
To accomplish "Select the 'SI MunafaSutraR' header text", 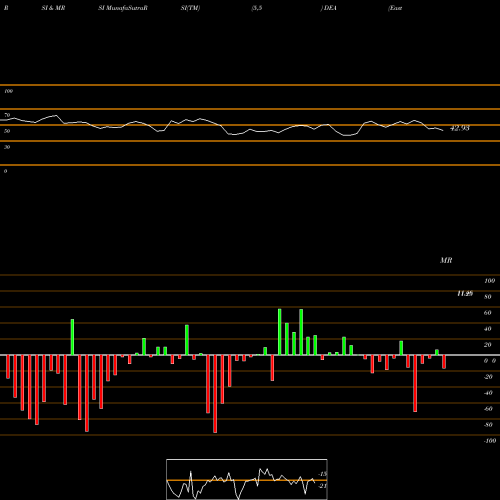I will [x=123, y=8].
